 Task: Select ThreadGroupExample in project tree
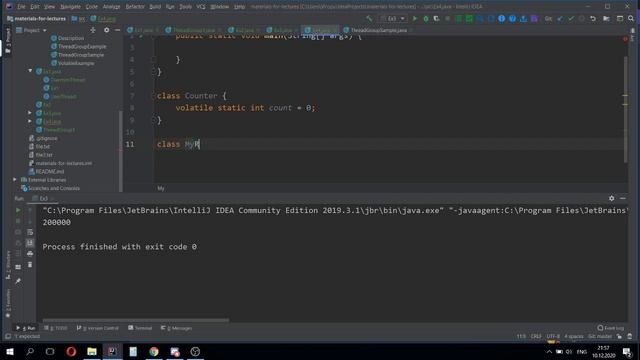tap(82, 47)
